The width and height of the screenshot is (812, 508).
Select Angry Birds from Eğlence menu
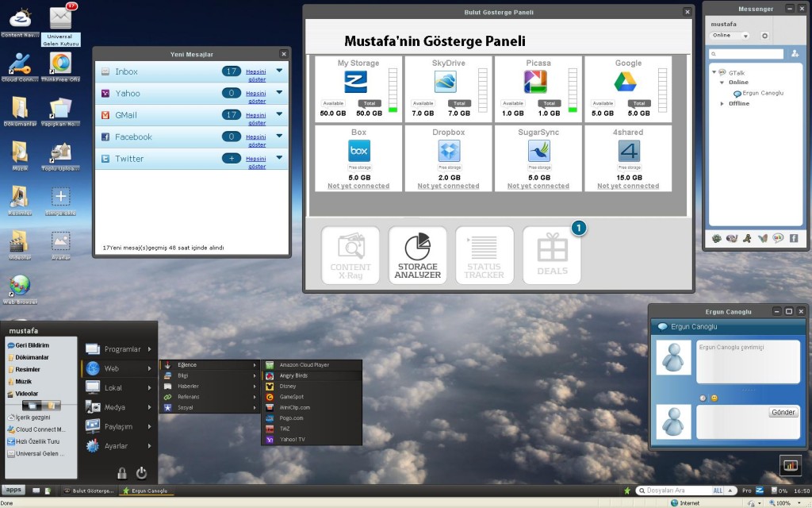pyautogui.click(x=312, y=375)
